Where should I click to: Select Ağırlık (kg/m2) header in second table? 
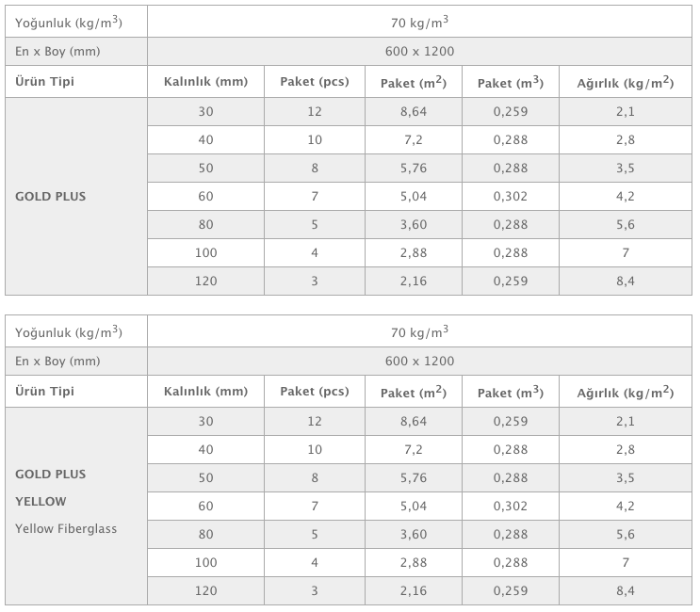(625, 392)
